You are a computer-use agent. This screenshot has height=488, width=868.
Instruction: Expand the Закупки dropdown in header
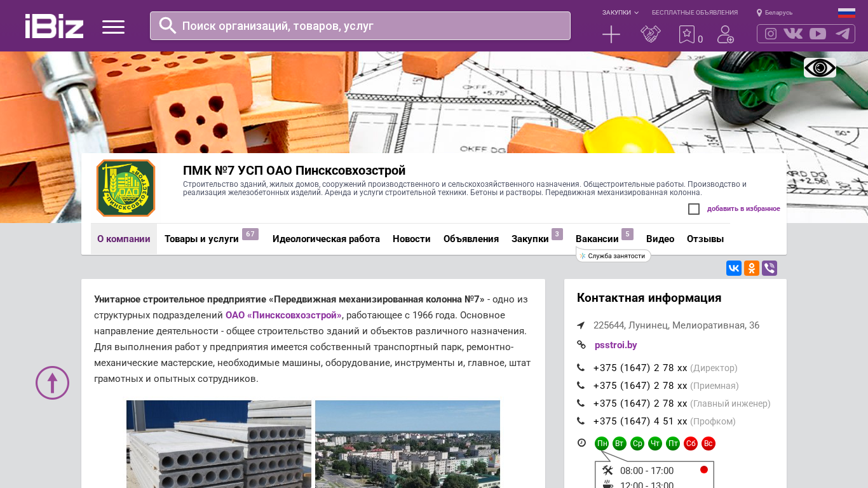(620, 13)
